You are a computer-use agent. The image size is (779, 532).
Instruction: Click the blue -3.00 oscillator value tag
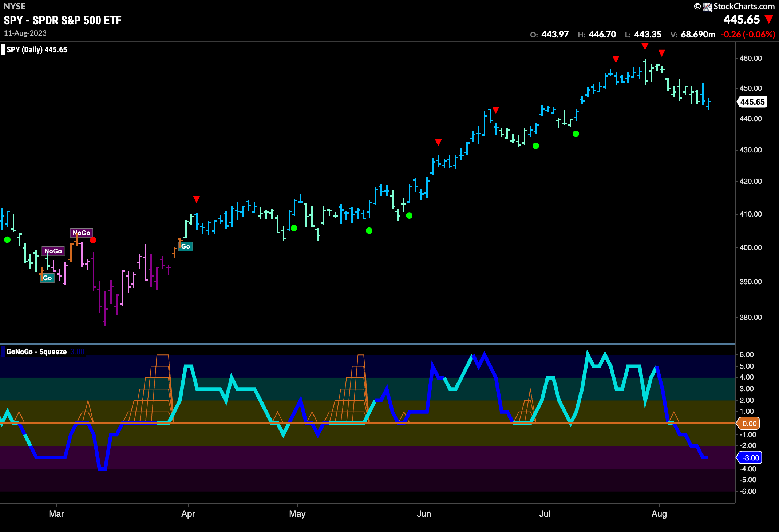tap(750, 458)
